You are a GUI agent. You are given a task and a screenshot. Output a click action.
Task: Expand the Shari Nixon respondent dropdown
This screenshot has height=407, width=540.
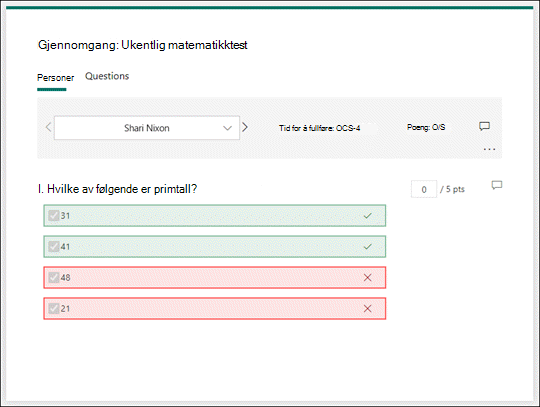(147, 128)
